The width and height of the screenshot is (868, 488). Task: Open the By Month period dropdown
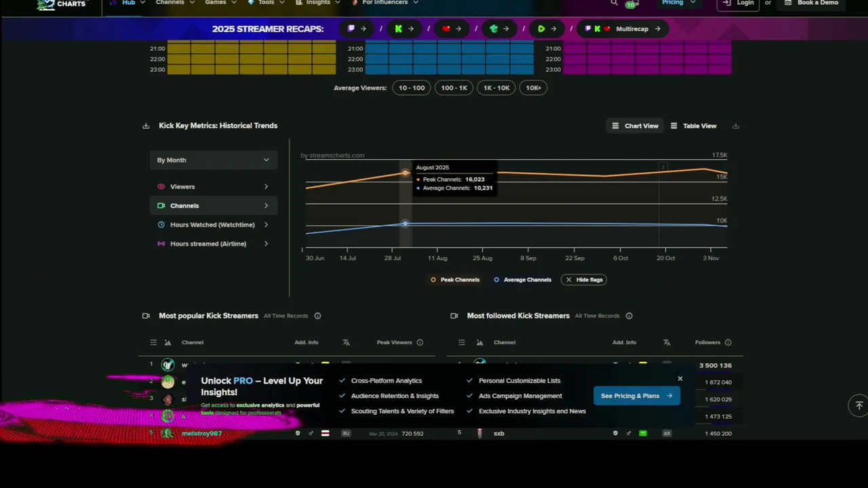pos(214,160)
